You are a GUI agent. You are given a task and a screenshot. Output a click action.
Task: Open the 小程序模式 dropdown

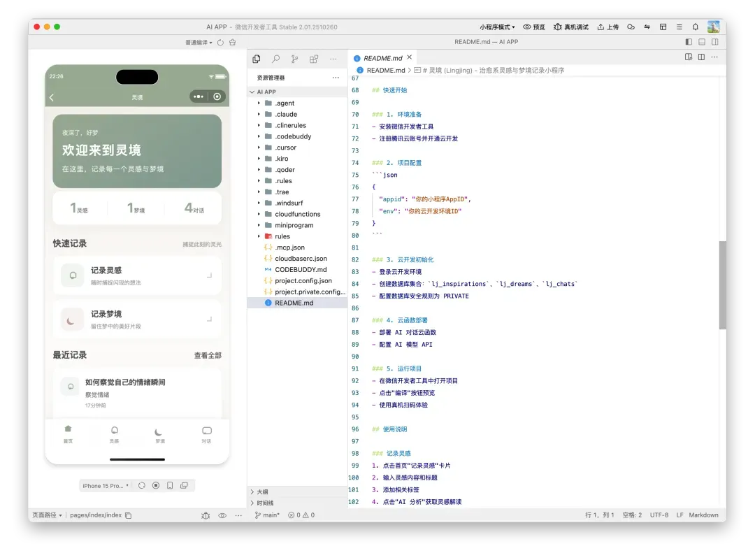pyautogui.click(x=497, y=27)
